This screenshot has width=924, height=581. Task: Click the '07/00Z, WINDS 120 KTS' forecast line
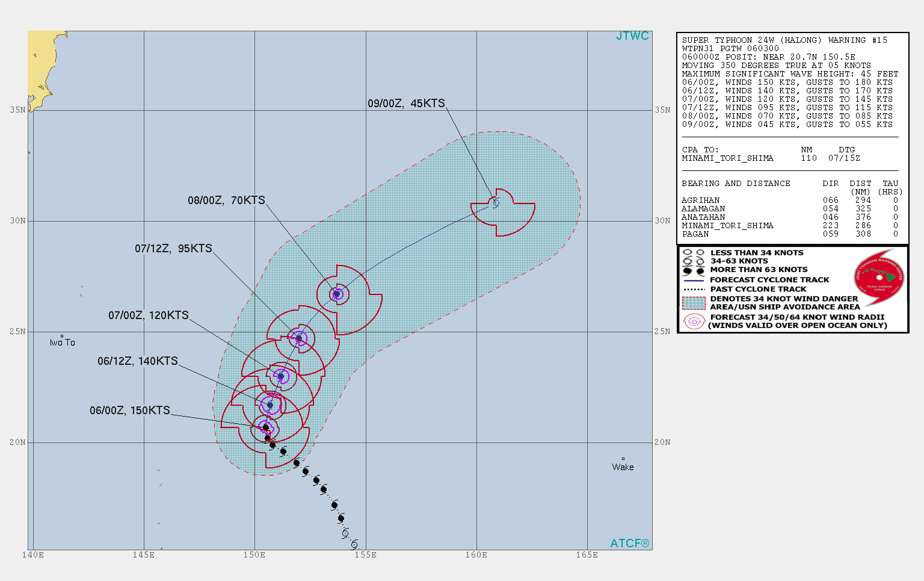[787, 99]
